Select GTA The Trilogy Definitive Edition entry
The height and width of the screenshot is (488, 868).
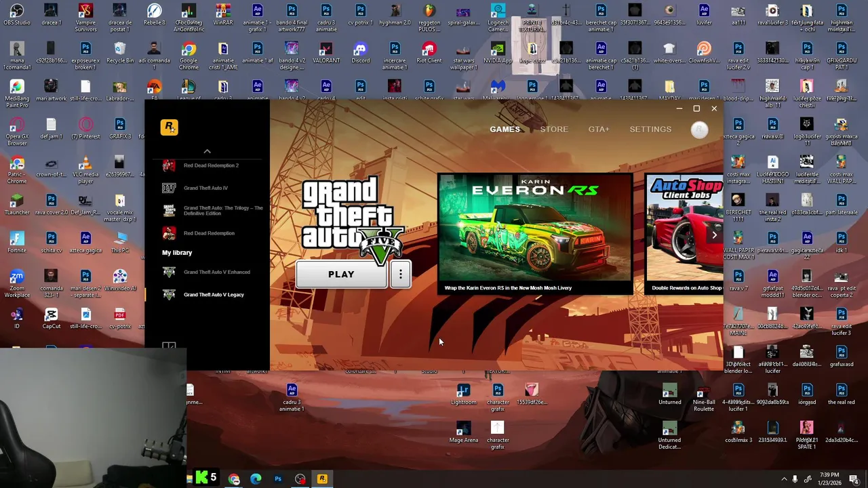coord(212,210)
